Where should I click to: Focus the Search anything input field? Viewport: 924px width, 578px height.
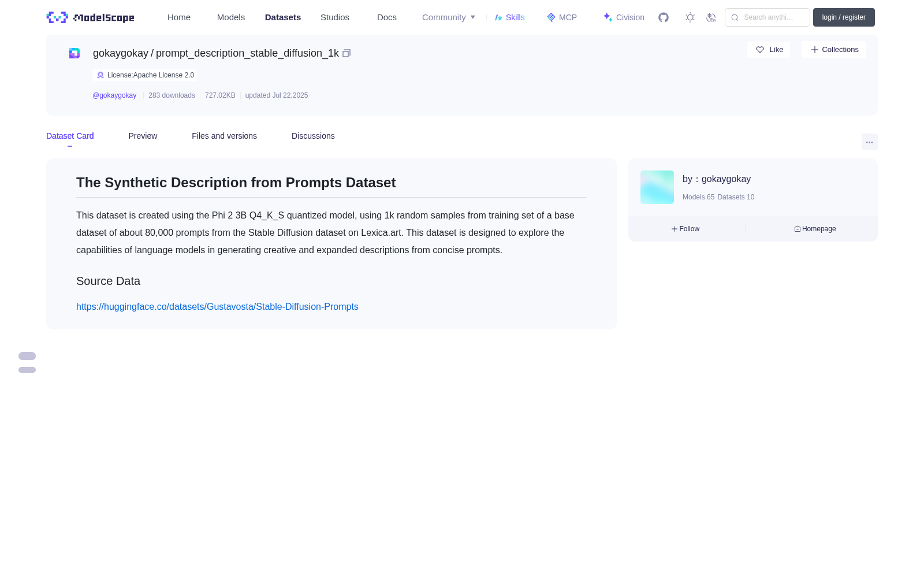[767, 17]
